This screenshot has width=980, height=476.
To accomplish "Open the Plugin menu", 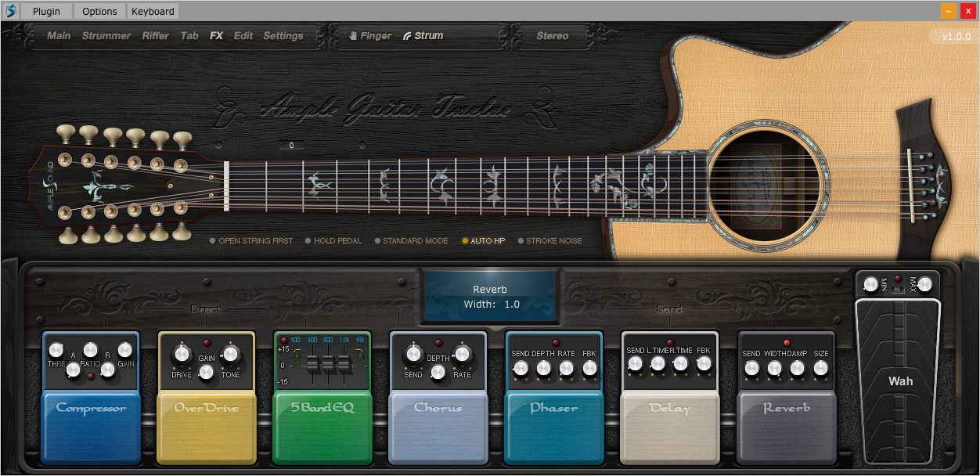I will tap(48, 11).
